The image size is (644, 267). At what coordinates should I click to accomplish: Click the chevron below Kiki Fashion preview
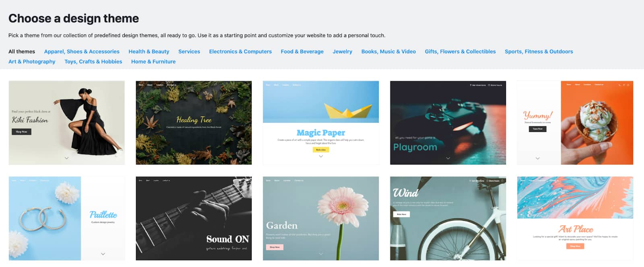click(66, 158)
